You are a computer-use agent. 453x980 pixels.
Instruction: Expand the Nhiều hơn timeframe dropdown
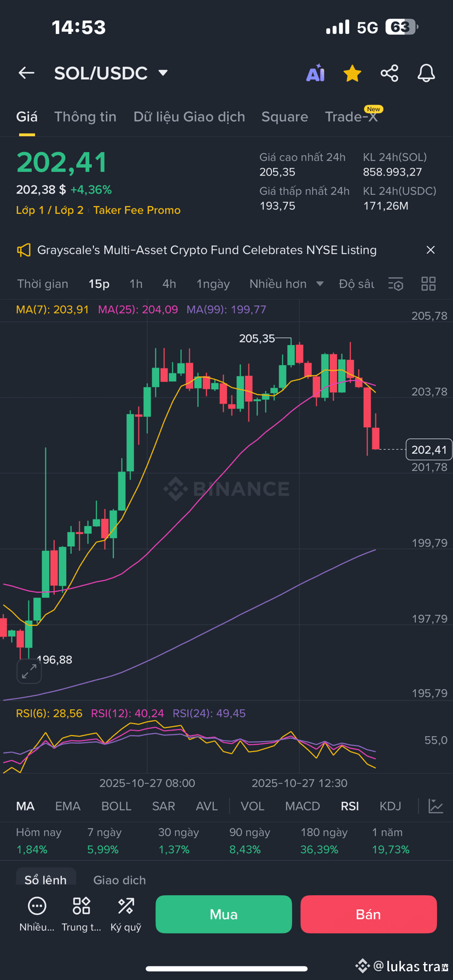286,284
